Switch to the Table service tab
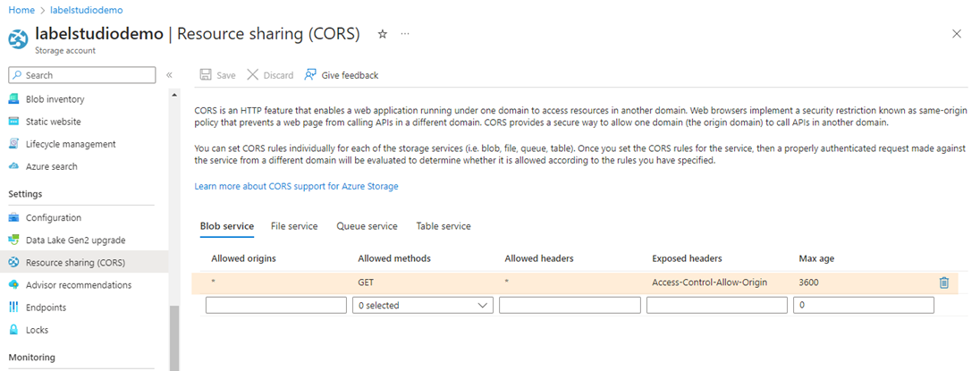 tap(443, 226)
